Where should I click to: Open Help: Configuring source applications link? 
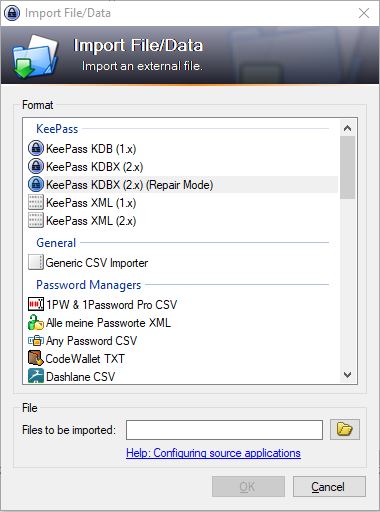click(213, 453)
